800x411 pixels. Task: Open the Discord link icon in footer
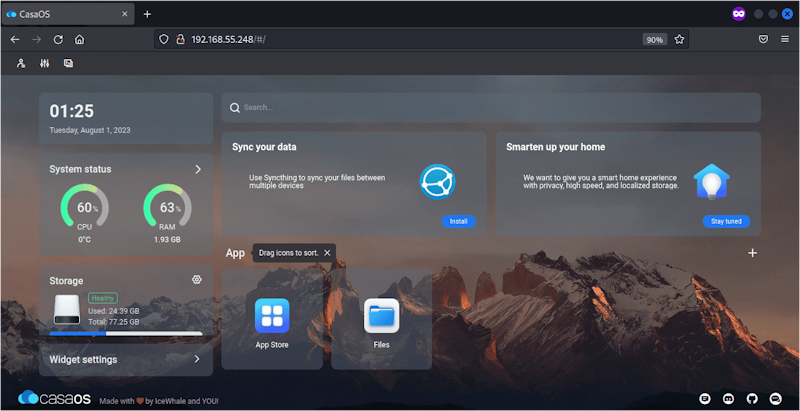point(728,398)
